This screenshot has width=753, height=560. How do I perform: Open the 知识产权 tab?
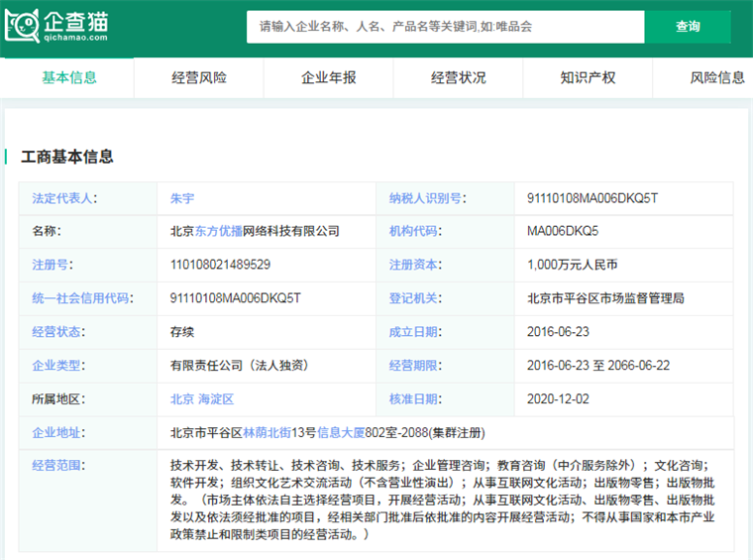pos(588,77)
